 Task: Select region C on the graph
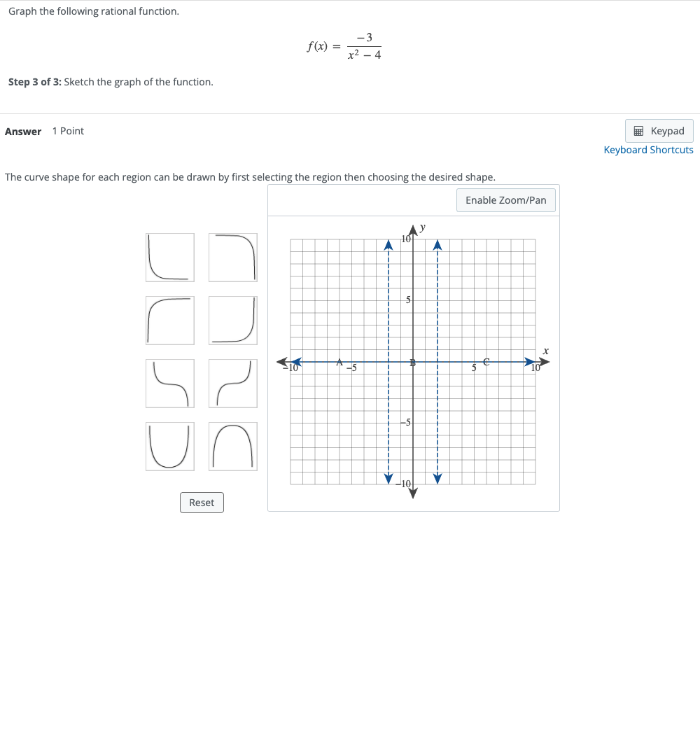coord(486,363)
